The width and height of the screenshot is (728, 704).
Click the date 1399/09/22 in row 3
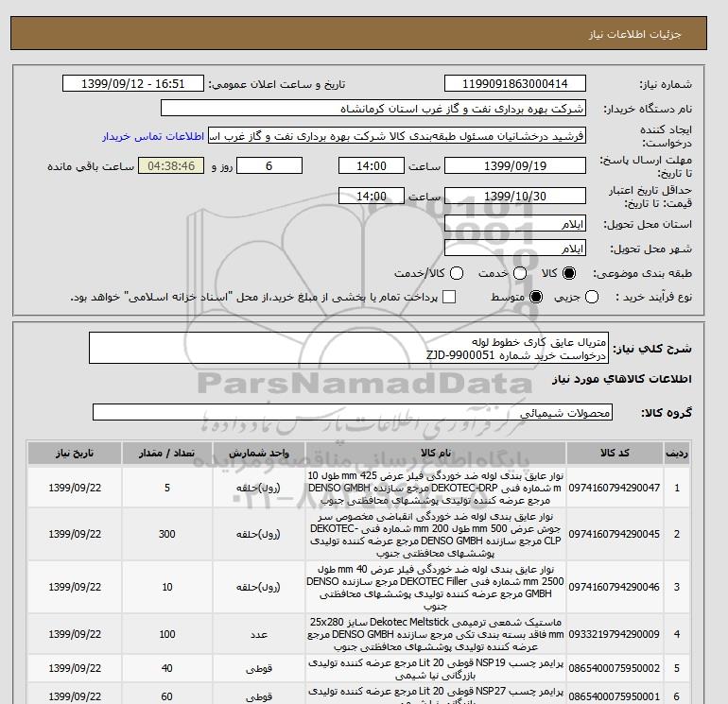[x=75, y=587]
